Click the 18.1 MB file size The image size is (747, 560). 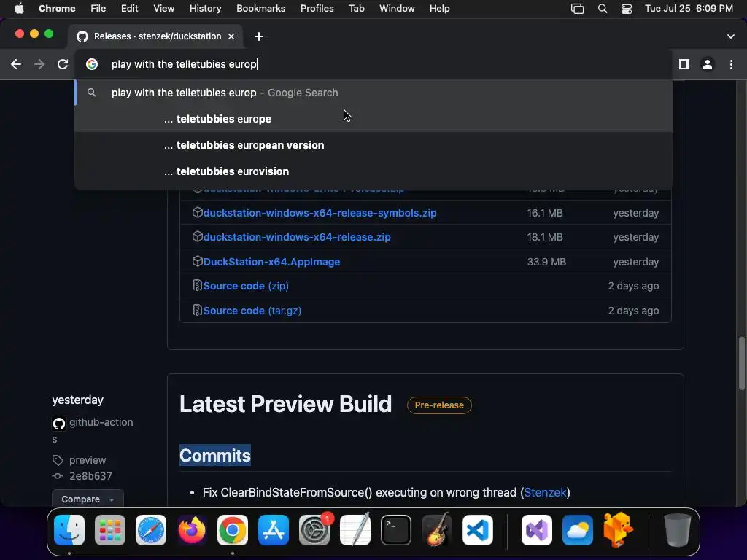(x=545, y=237)
